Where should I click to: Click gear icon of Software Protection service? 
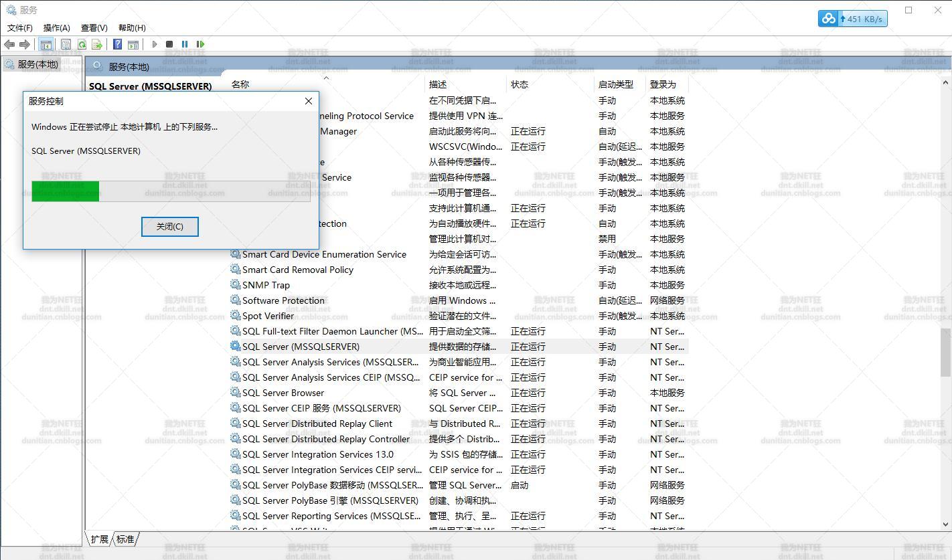pyautogui.click(x=235, y=300)
